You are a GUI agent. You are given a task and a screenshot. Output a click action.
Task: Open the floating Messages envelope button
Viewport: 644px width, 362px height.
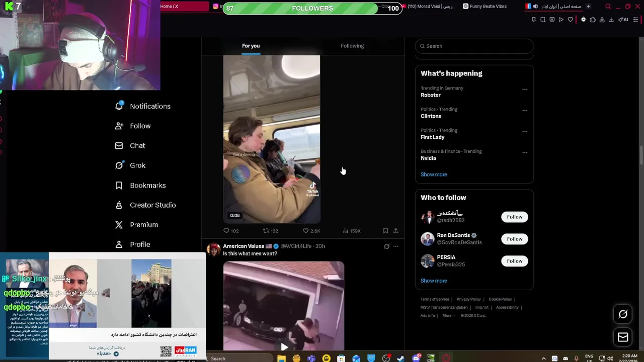pyautogui.click(x=623, y=337)
